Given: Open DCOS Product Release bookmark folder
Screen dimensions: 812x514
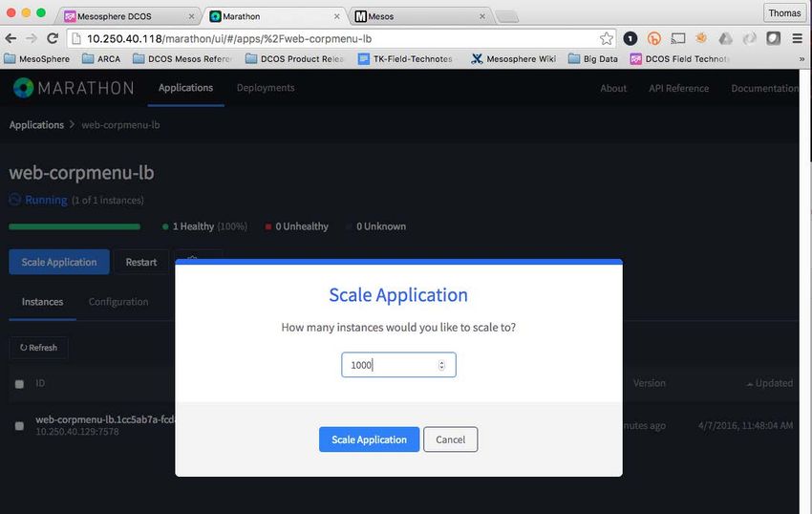Looking at the screenshot, I should (294, 59).
